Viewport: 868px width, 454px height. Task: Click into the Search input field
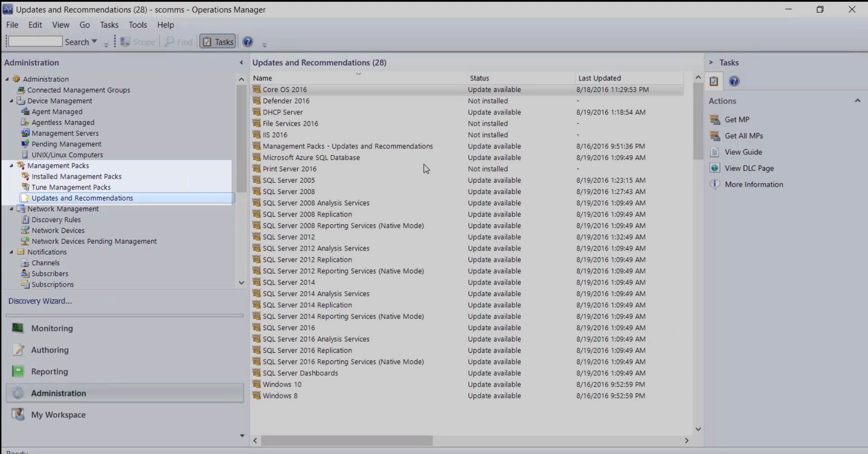(x=35, y=42)
